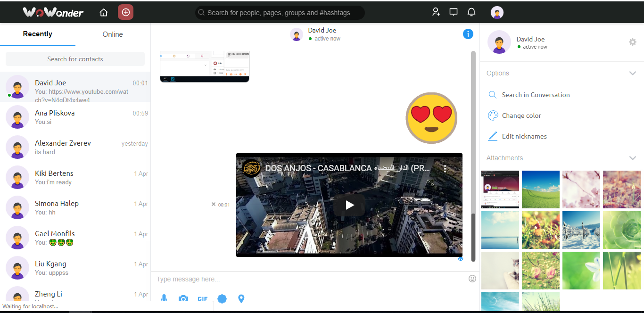Click the video title DOS ANJOS - CASABLANCA
The height and width of the screenshot is (313, 644).
347,168
